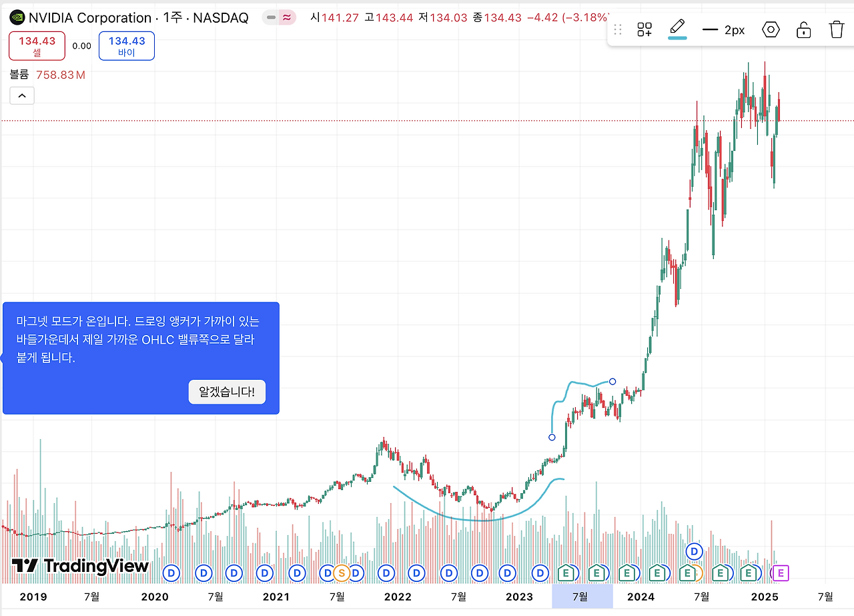Image resolution: width=854 pixels, height=616 pixels.
Task: Collapse the chart pane with chevron button
Action: pyautogui.click(x=21, y=95)
